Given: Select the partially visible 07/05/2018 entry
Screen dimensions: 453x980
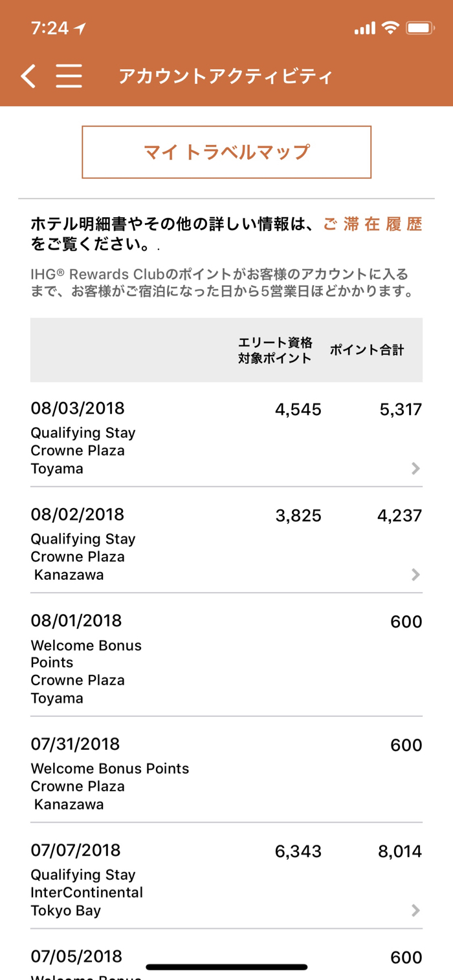Looking at the screenshot, I should click(76, 957).
